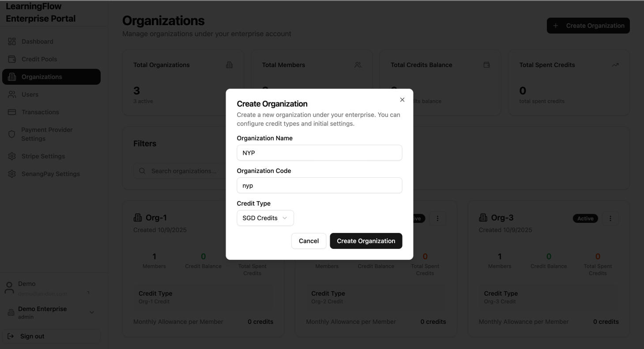Image resolution: width=644 pixels, height=349 pixels.
Task: Click the building icon on Total Organizations card
Action: (229, 64)
